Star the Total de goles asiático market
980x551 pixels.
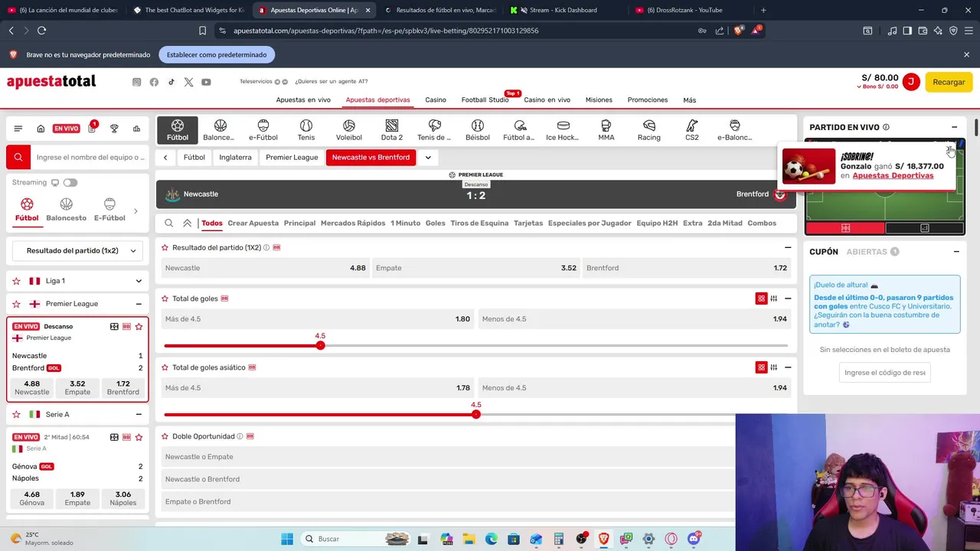click(x=165, y=367)
